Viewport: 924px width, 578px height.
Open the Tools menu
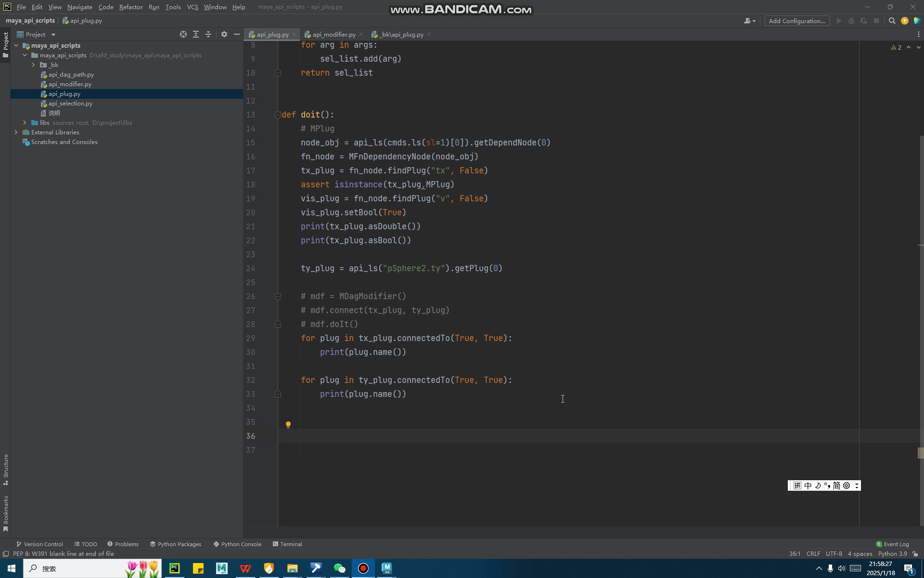pos(173,7)
